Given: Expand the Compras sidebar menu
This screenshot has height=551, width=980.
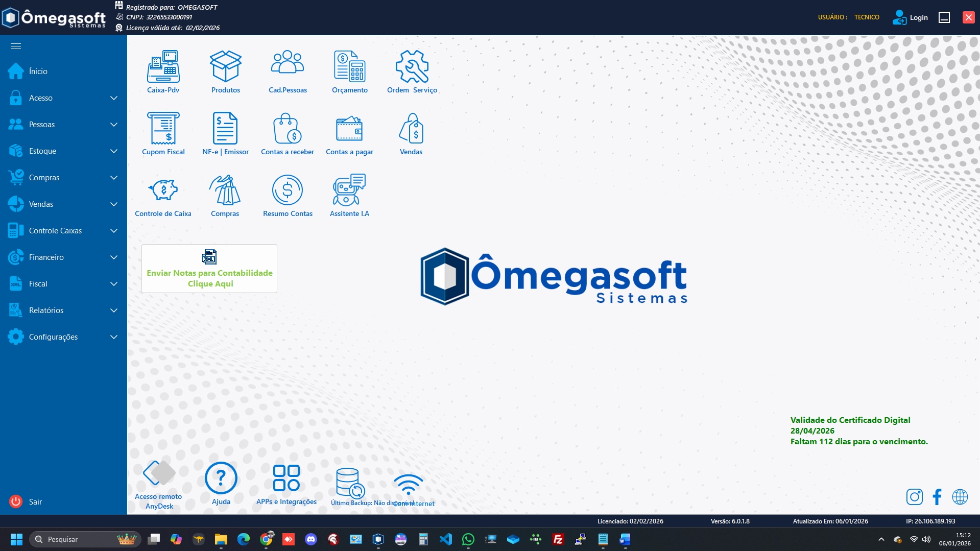Looking at the screenshot, I should (x=63, y=178).
